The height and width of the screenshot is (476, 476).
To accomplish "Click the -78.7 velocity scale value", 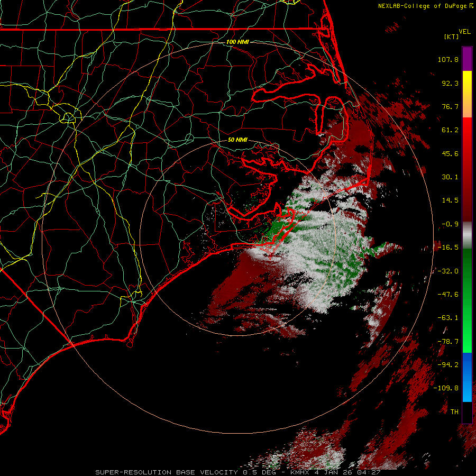I will 448,342.
